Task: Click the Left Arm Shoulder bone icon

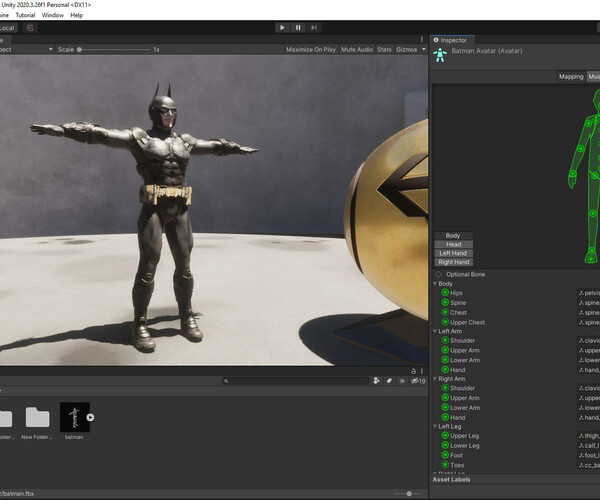Action: click(x=445, y=340)
